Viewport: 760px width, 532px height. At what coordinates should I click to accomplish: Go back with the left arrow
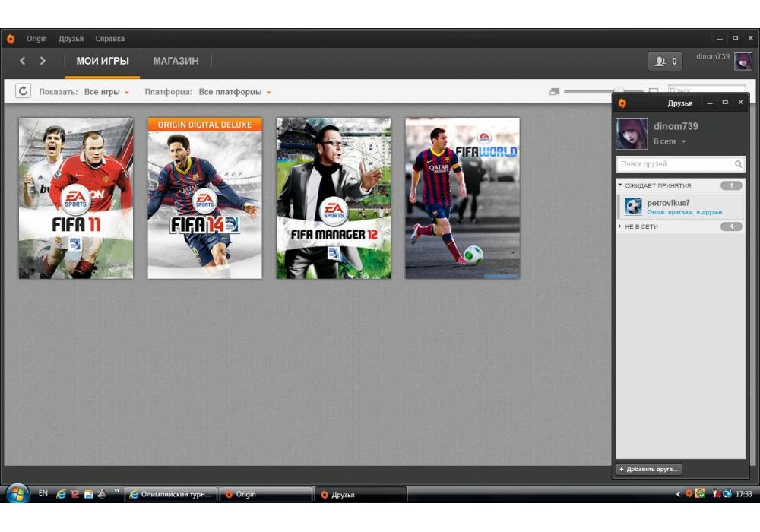point(23,61)
